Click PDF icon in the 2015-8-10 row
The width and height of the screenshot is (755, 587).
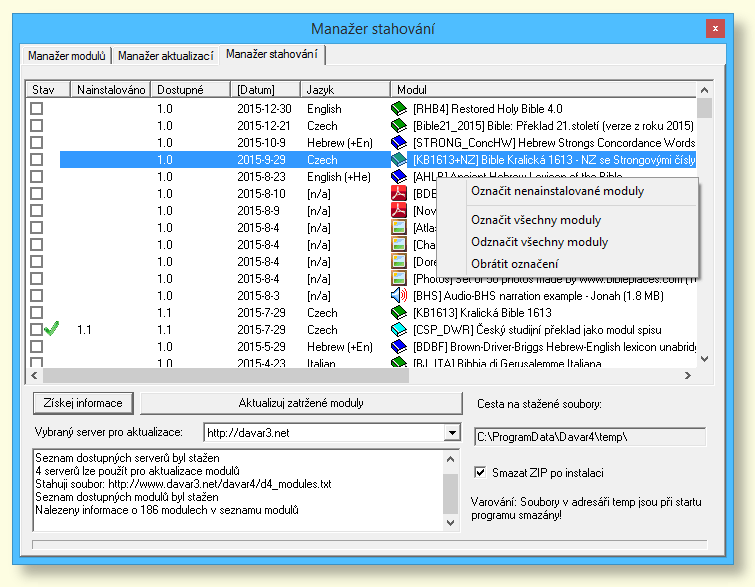pyautogui.click(x=398, y=193)
